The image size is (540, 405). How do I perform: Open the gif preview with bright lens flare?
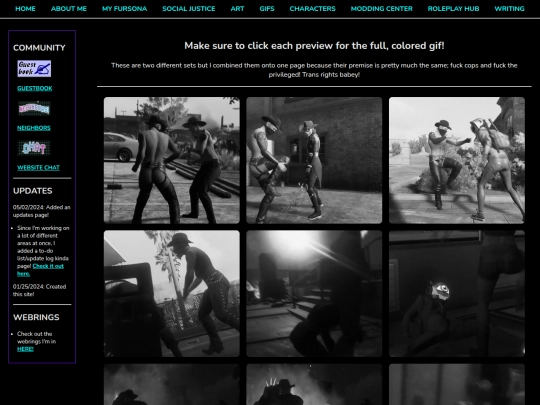(x=314, y=293)
